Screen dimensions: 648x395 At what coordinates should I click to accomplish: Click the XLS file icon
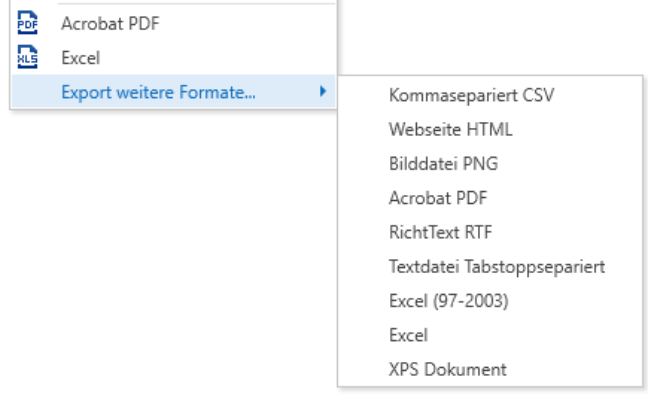27,57
